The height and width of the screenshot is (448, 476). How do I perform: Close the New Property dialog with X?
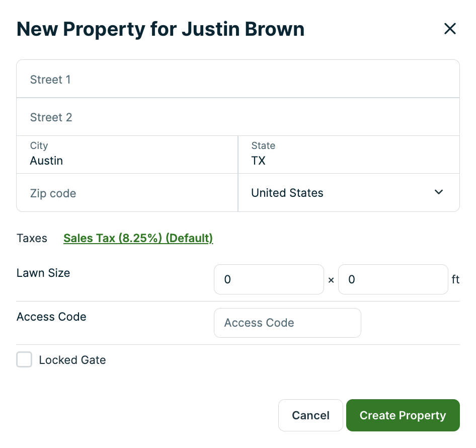pos(450,29)
